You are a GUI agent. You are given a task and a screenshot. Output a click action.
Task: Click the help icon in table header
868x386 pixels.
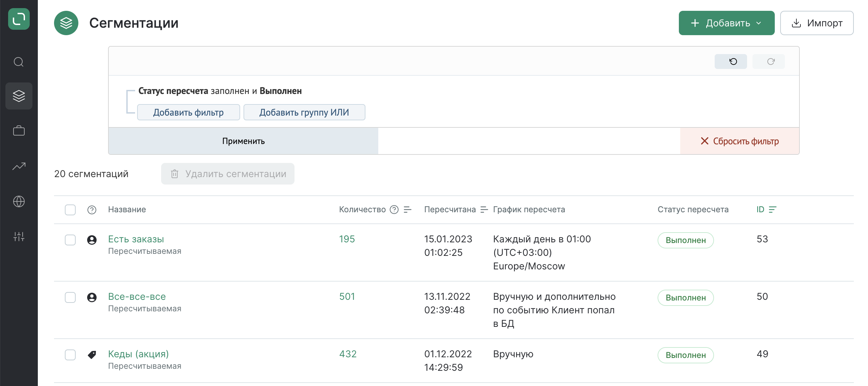92,210
